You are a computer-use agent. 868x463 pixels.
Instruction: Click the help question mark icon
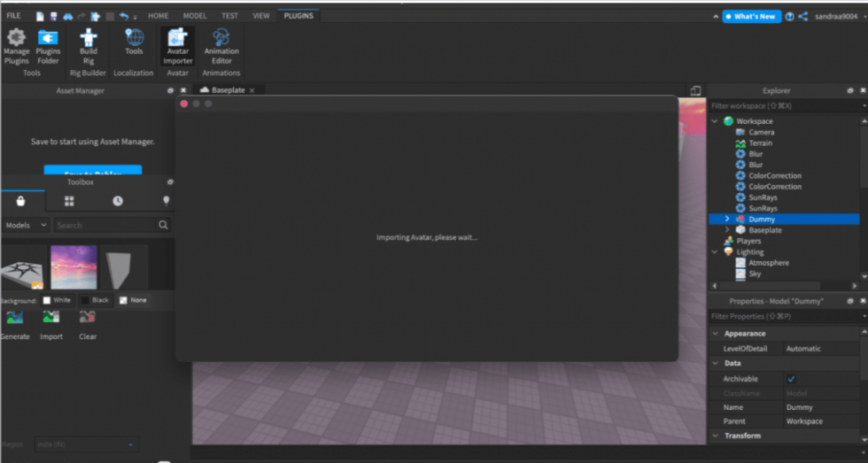(x=789, y=17)
